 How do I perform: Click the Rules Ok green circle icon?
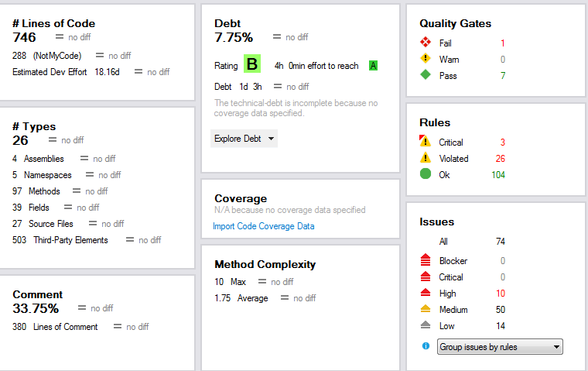point(426,173)
